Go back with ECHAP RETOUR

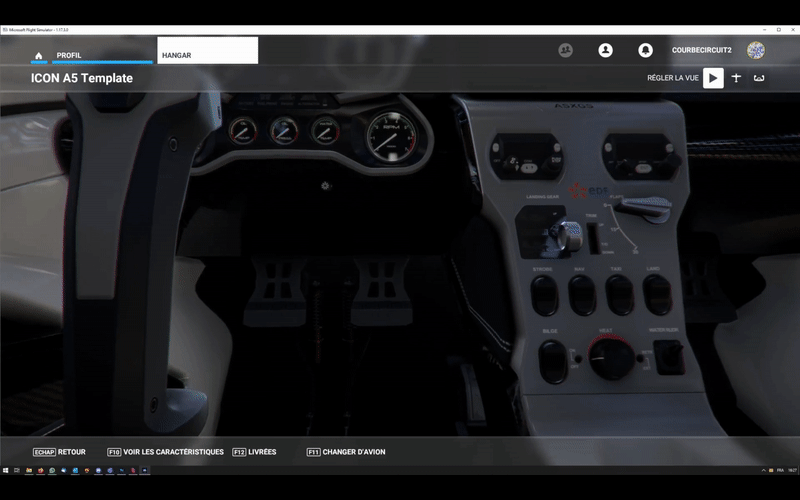59,452
